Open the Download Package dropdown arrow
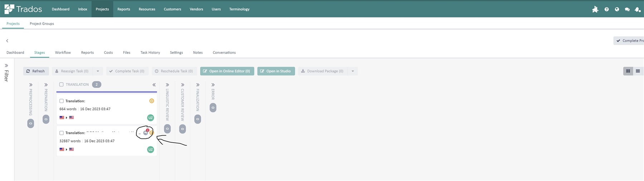The width and height of the screenshot is (644, 181). [x=353, y=71]
